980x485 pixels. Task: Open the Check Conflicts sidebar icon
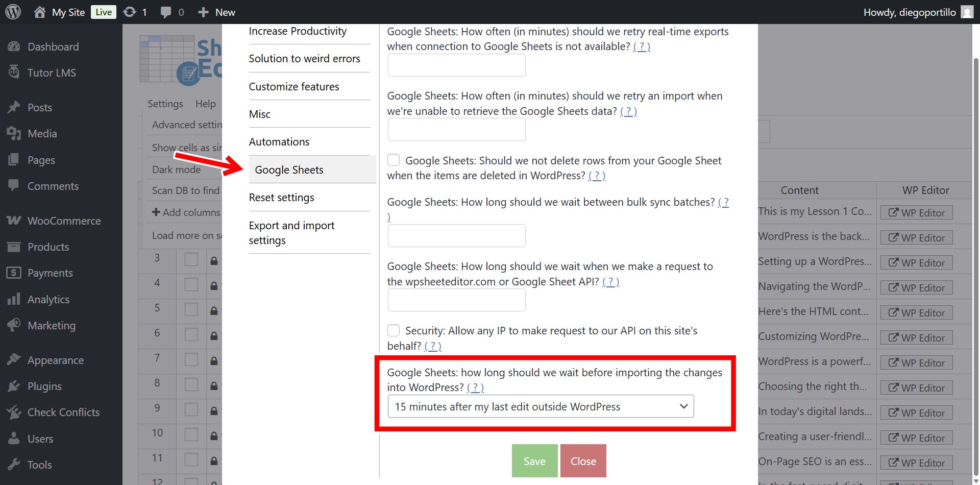14,412
